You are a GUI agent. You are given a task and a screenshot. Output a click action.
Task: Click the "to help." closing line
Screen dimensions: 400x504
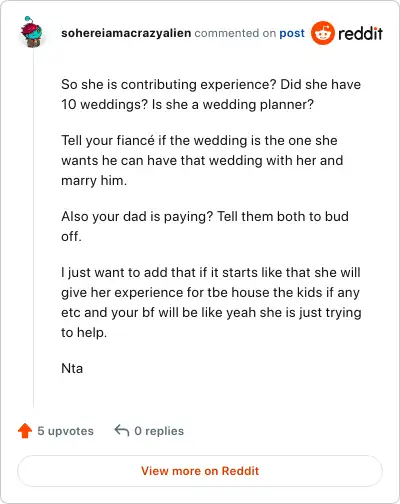click(x=84, y=332)
